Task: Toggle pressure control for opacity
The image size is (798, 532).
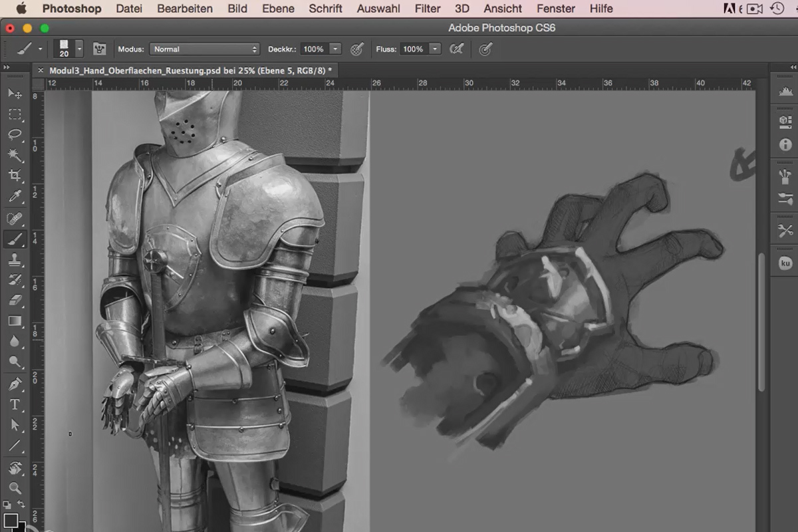Action: [x=357, y=49]
